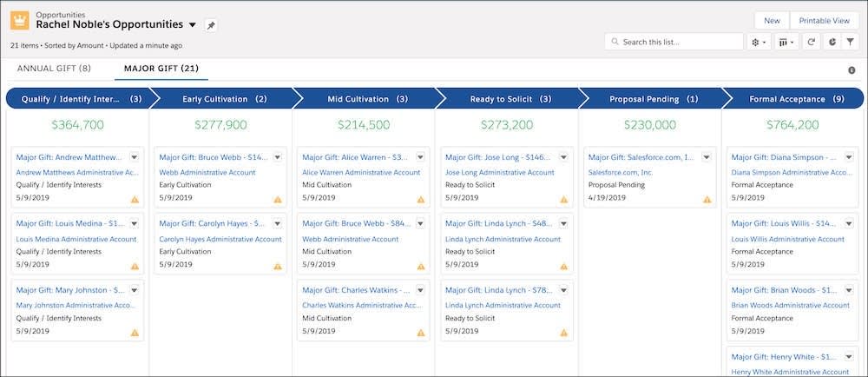Switch to Annual Gift (8) tab
The width and height of the screenshot is (868, 377).
coord(54,69)
